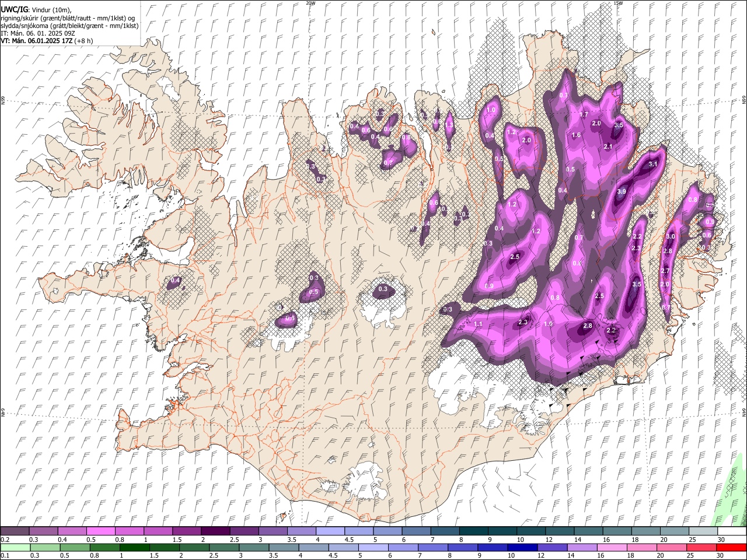This screenshot has height=560, width=747.
Task: Select the light purple 14–16 rain legend swatch
Action: [582, 547]
